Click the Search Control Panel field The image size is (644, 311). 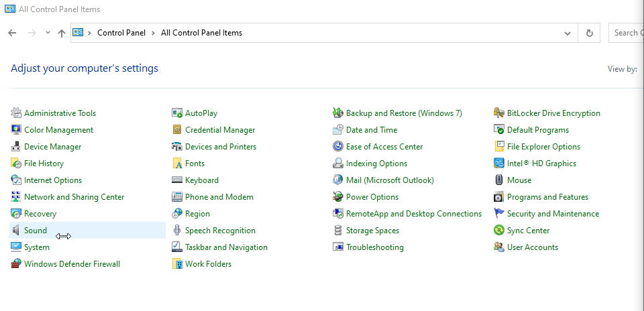click(x=627, y=33)
